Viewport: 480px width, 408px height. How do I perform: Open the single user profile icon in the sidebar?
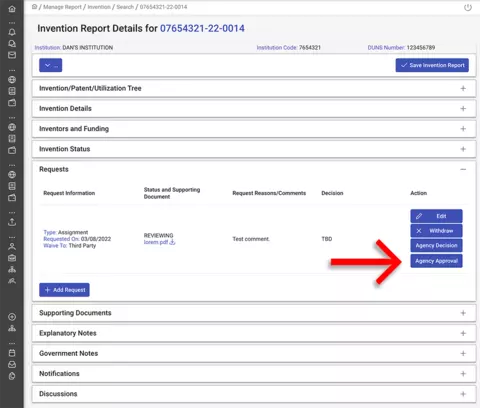click(12, 246)
